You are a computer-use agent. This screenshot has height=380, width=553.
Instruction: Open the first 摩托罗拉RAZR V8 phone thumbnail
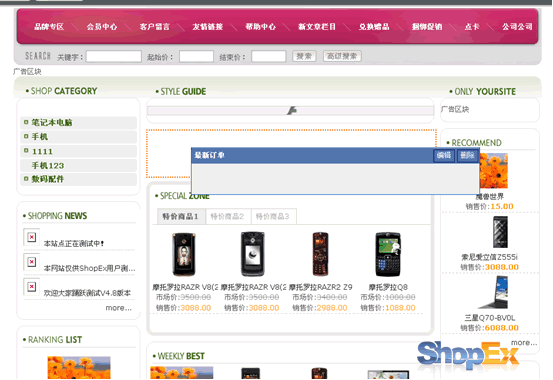pyautogui.click(x=184, y=254)
